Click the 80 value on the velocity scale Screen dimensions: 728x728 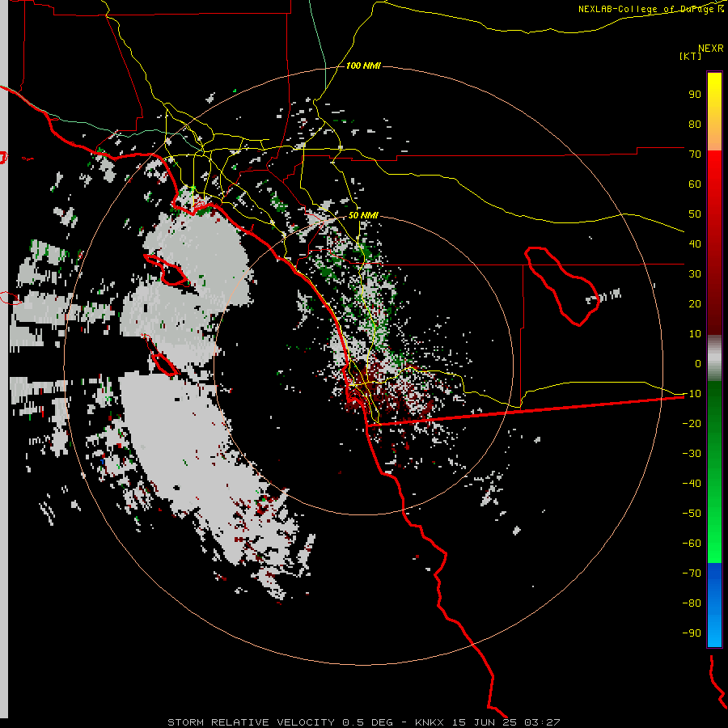[x=695, y=124]
